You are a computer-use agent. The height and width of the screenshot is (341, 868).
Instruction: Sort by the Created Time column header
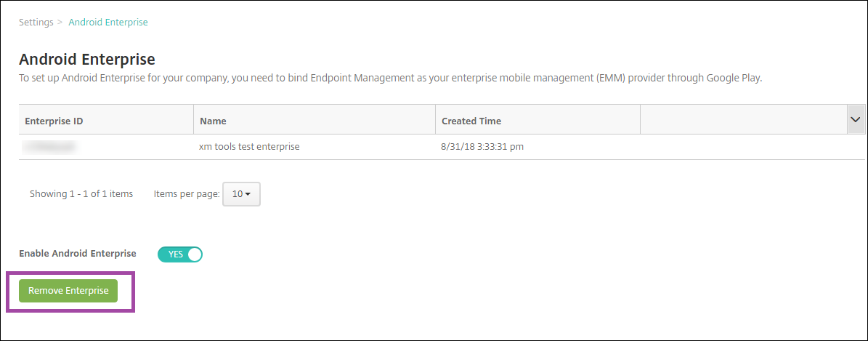[471, 121]
